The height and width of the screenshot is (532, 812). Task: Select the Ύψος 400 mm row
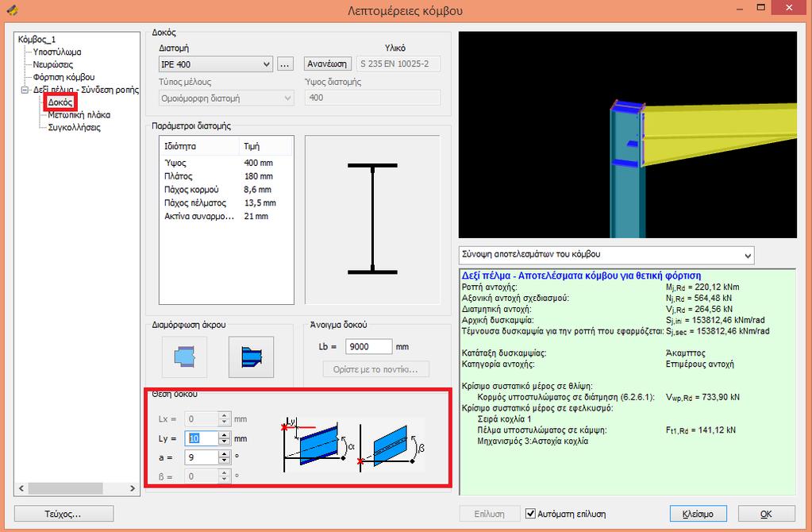(x=226, y=163)
